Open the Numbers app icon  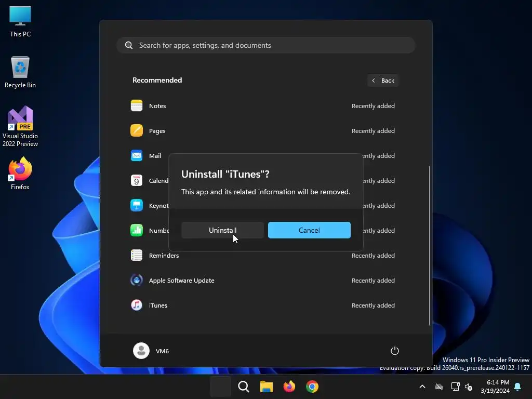tap(137, 230)
